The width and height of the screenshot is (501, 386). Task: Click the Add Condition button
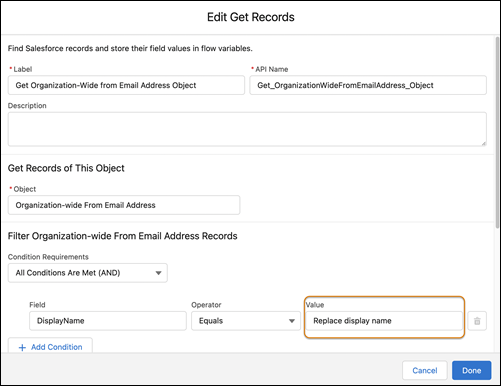[50, 347]
